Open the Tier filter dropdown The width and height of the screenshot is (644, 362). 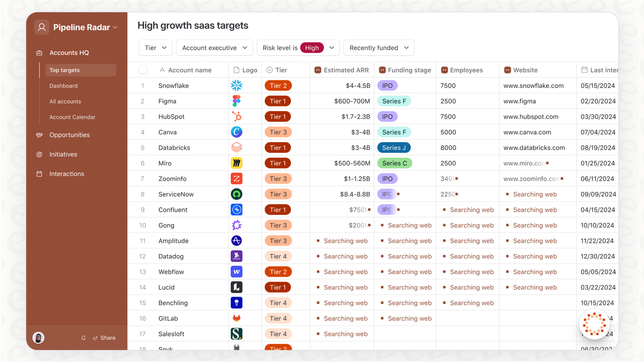155,48
